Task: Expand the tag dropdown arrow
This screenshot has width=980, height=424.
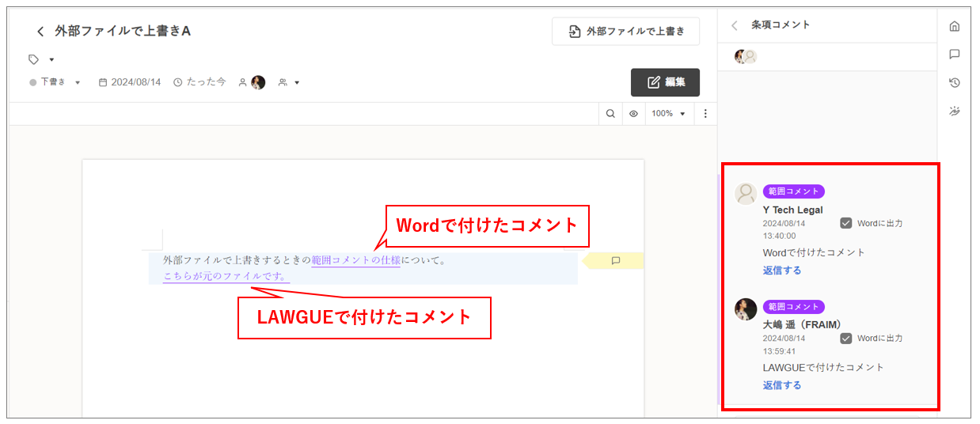Action: [51, 60]
